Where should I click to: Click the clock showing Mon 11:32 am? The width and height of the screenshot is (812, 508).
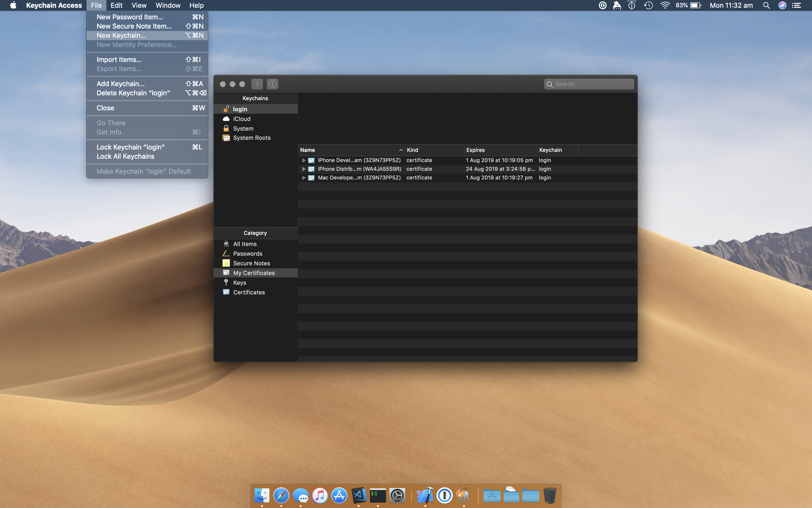(x=731, y=5)
